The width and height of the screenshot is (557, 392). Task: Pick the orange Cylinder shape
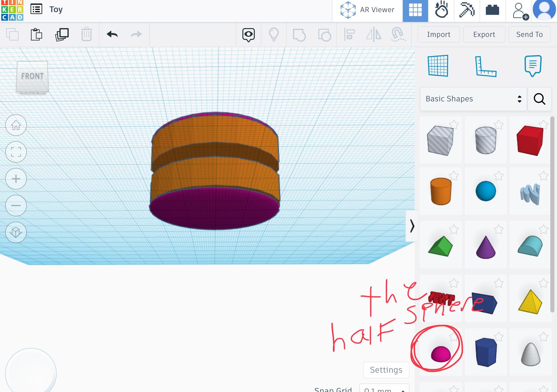[441, 191]
